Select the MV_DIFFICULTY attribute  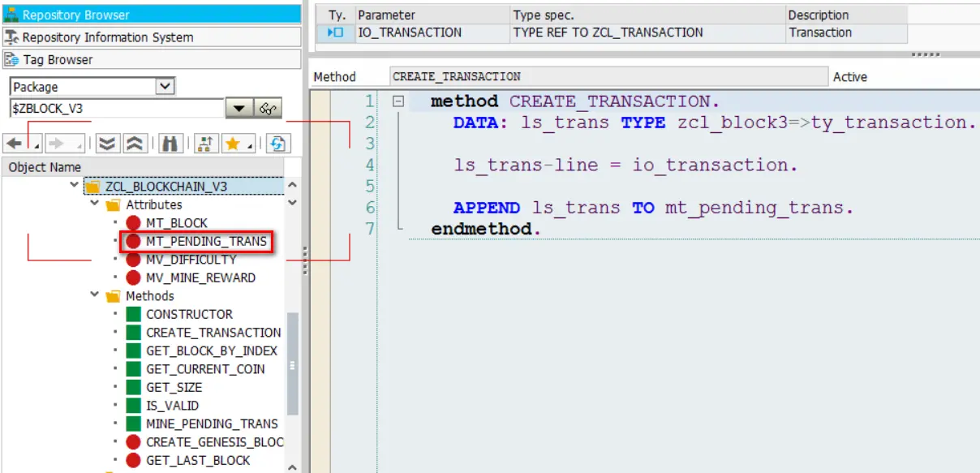coord(191,260)
